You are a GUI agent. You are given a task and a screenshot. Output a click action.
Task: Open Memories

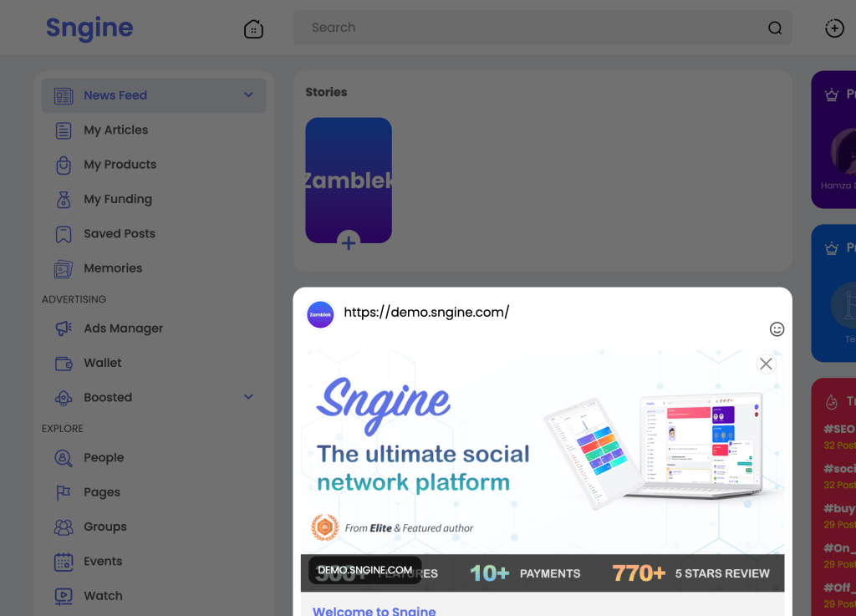(x=113, y=268)
